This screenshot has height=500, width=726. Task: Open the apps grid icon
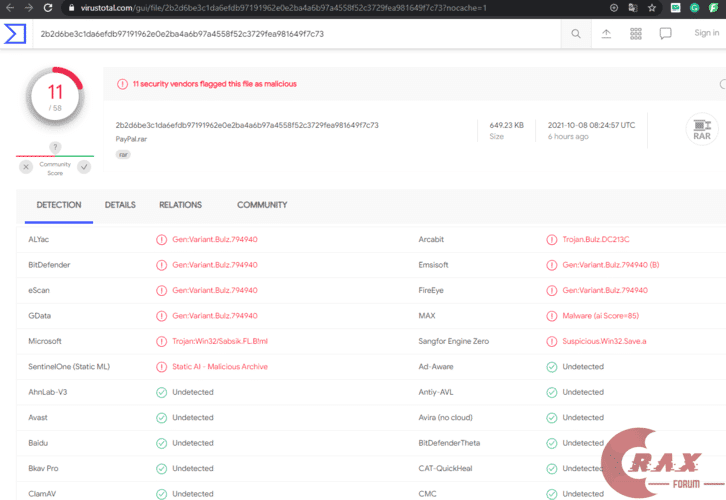coord(636,33)
